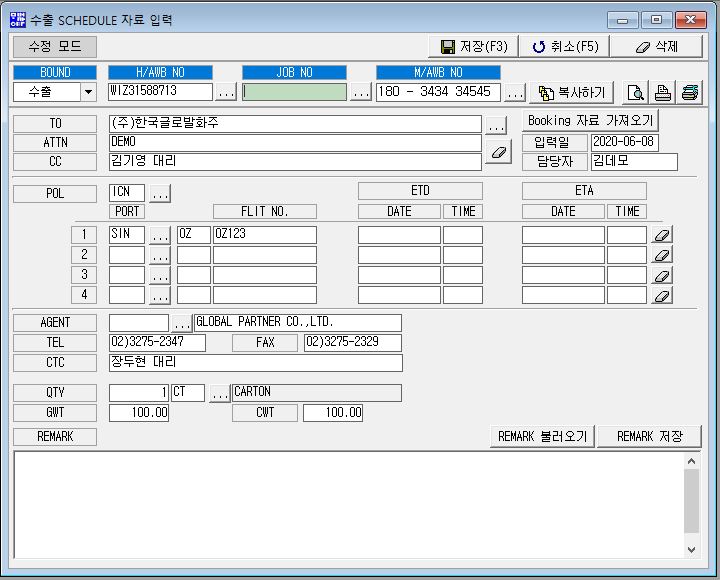Image resolution: width=720 pixels, height=580 pixels.
Task: Click the AGENT code input field
Action: click(139, 323)
